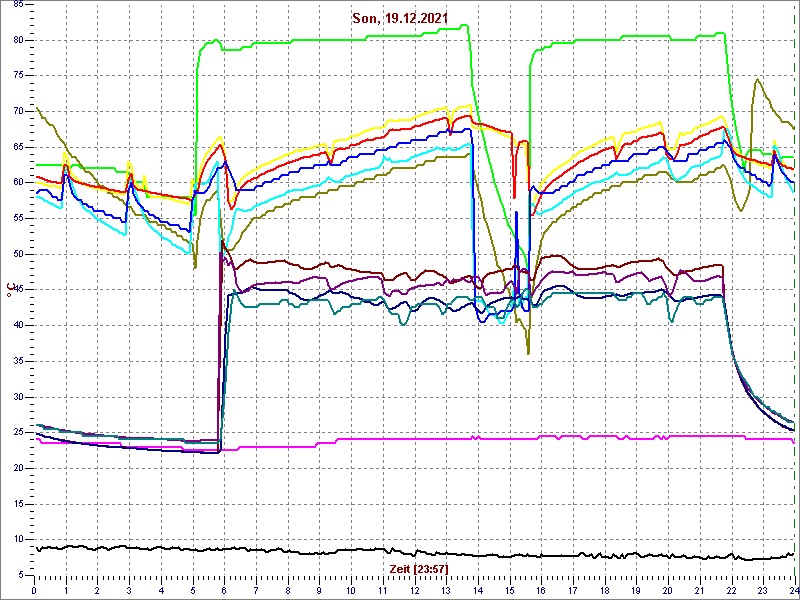
Task: Click hour 16 on the time axis
Action: click(541, 589)
